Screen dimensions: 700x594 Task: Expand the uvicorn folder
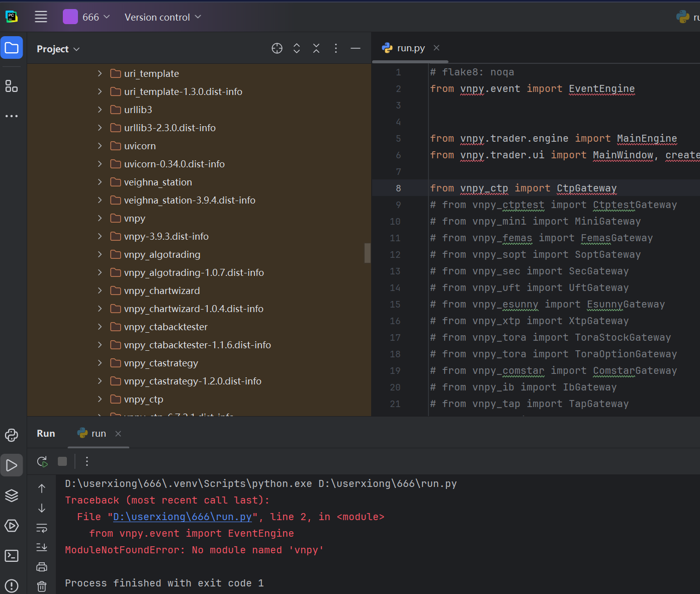100,146
